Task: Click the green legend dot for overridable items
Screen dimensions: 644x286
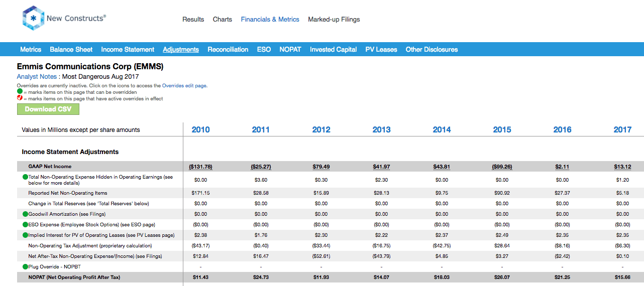Action: 20,92
